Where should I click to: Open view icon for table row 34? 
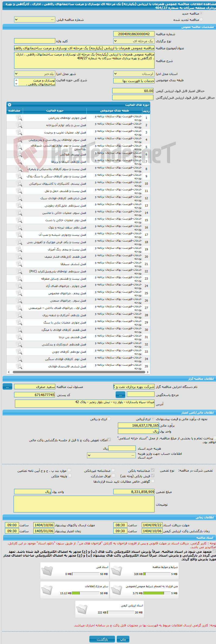click(19, 359)
